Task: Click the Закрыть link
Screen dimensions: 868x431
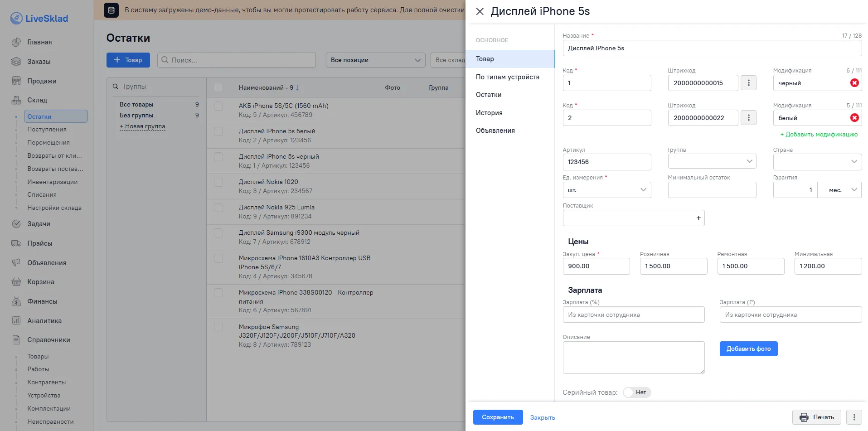Action: (x=543, y=417)
